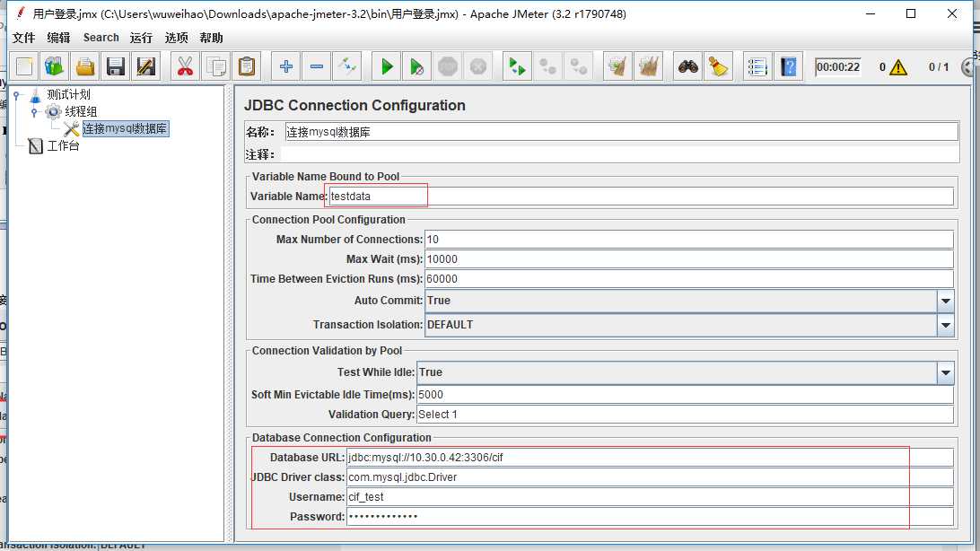Select the 测试计划 tree item
980x551 pixels.
[x=69, y=94]
